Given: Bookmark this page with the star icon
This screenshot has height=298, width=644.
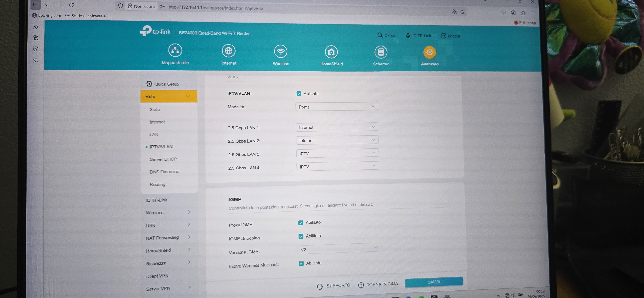Looking at the screenshot, I should (462, 12).
